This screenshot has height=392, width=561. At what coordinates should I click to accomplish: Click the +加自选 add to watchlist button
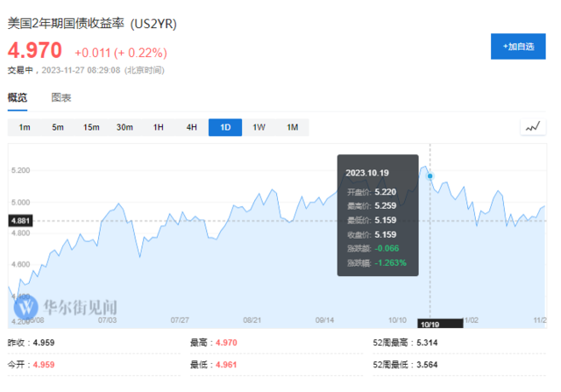[518, 46]
